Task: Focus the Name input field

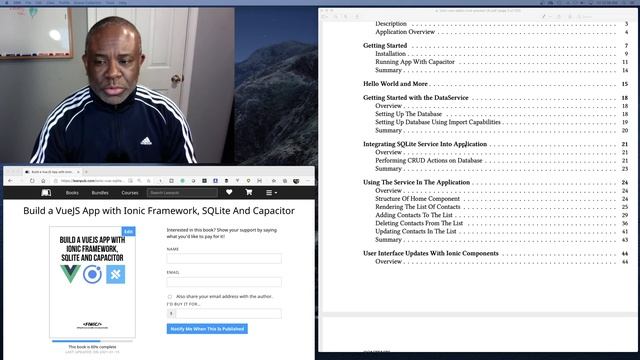Action: tap(224, 258)
